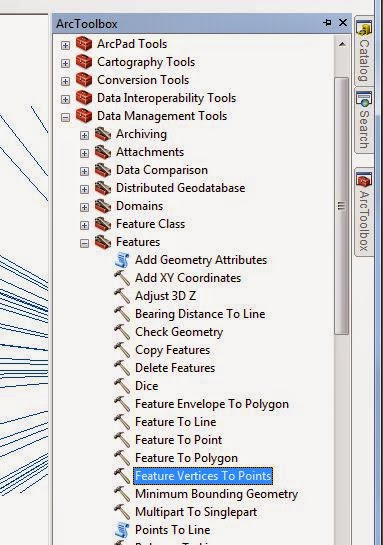Click the Minimum Bounding Geometry hammer icon
Viewport: 383px width, 545px height.
(x=122, y=494)
